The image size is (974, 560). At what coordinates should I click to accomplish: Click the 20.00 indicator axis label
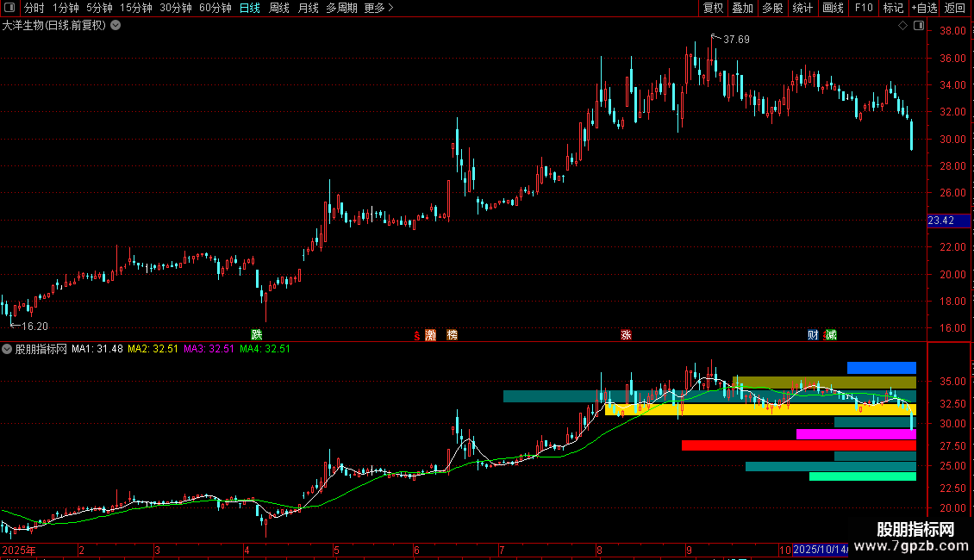(952, 508)
